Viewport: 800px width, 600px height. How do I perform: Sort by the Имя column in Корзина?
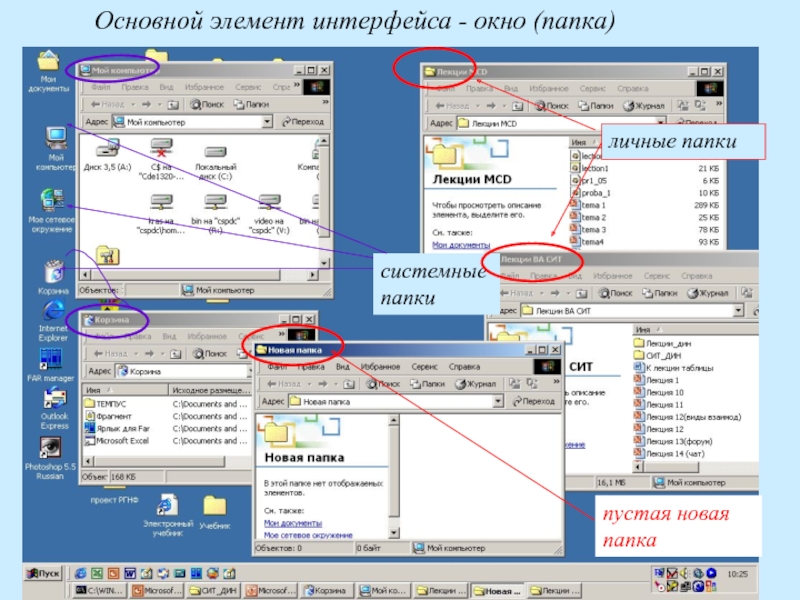[126, 390]
